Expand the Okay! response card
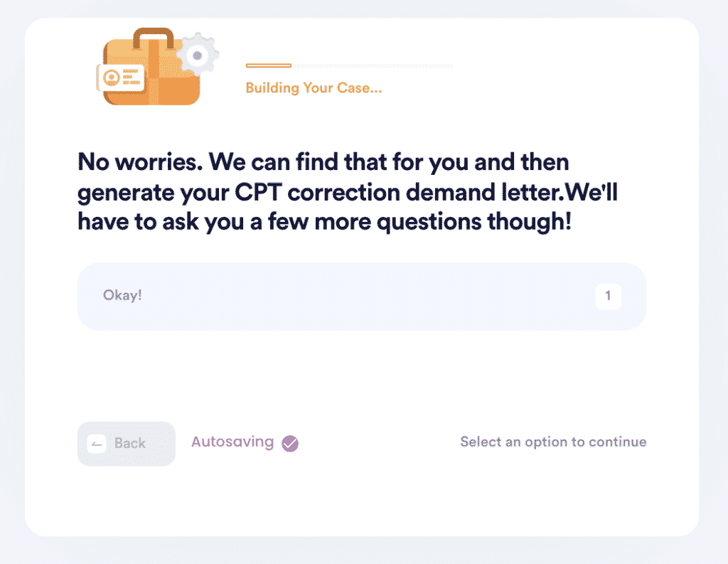 pyautogui.click(x=362, y=297)
